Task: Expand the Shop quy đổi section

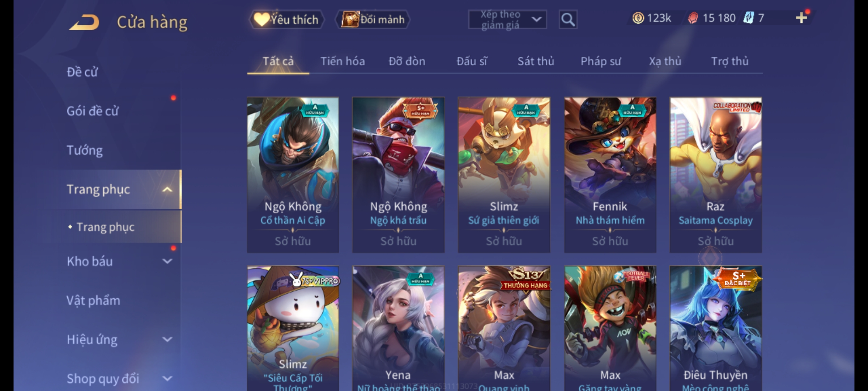Action: click(167, 378)
